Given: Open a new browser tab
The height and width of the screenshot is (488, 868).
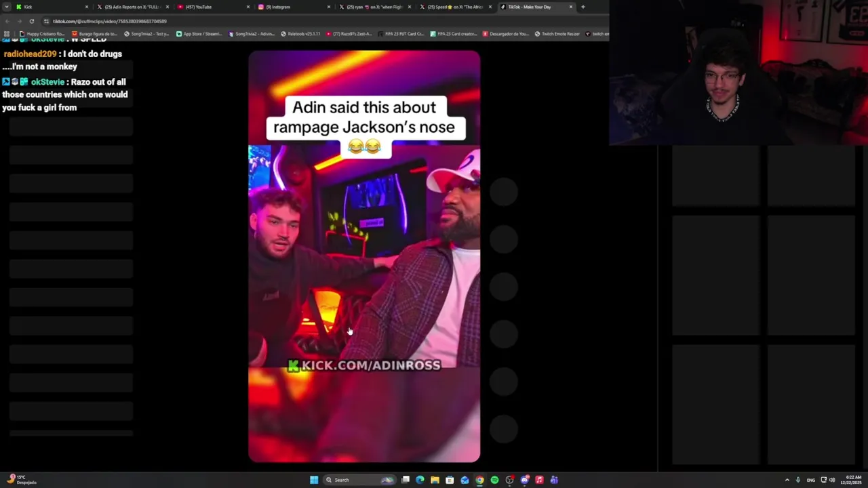Looking at the screenshot, I should (583, 7).
